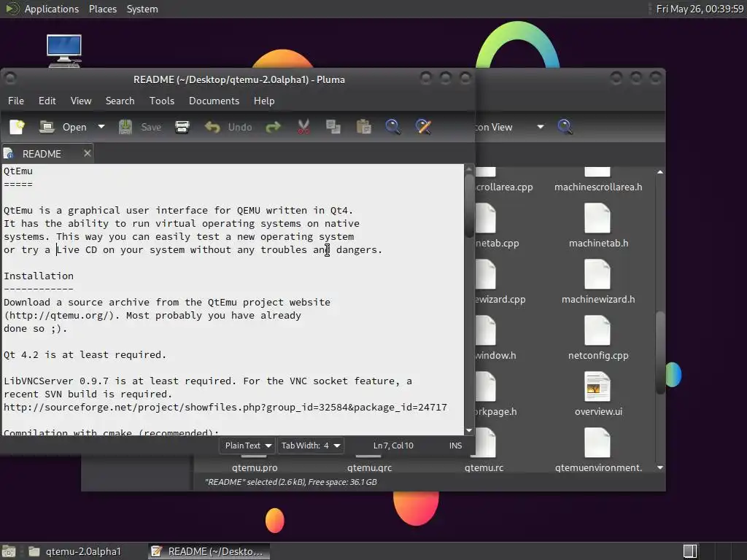Save the README document
The height and width of the screenshot is (560, 747).
(140, 127)
